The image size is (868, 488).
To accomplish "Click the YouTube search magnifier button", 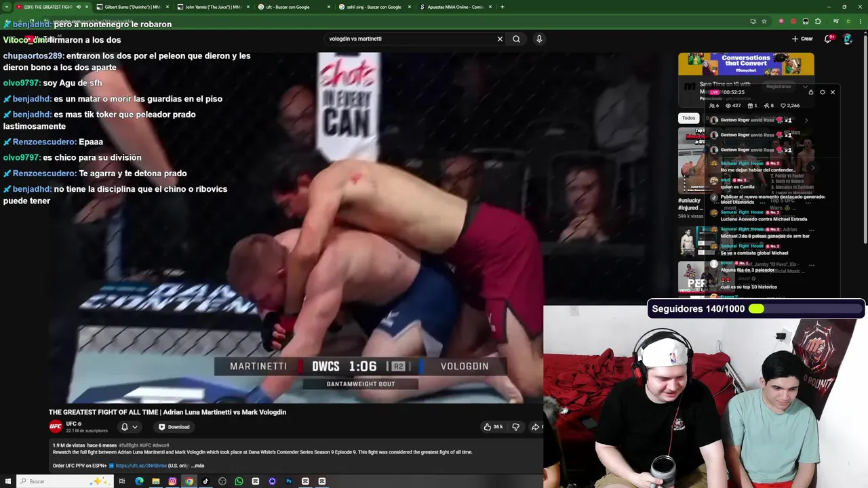I will click(x=517, y=39).
